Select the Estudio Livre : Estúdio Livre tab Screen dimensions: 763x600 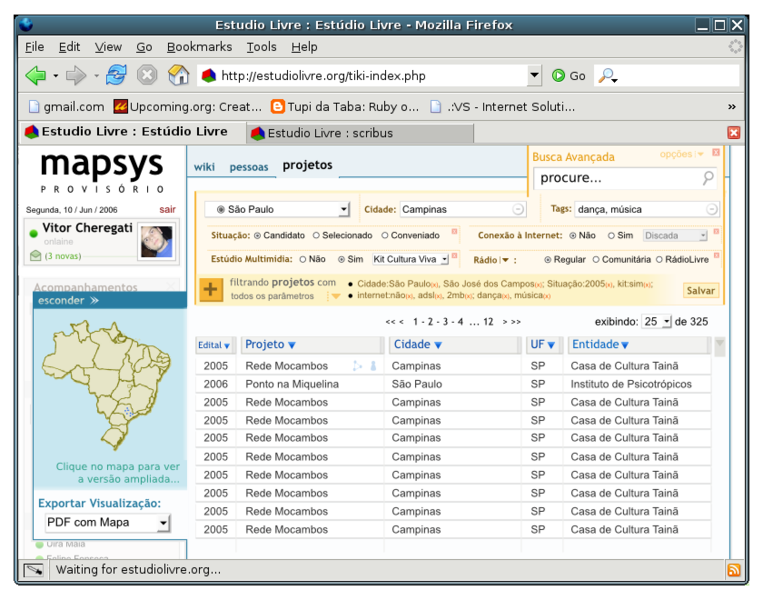pos(131,132)
